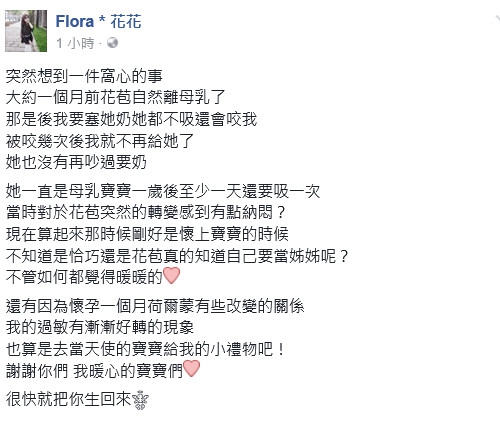500x422 pixels.
Task: Click the line ending 要當姊姊呢？
Action: (177, 255)
